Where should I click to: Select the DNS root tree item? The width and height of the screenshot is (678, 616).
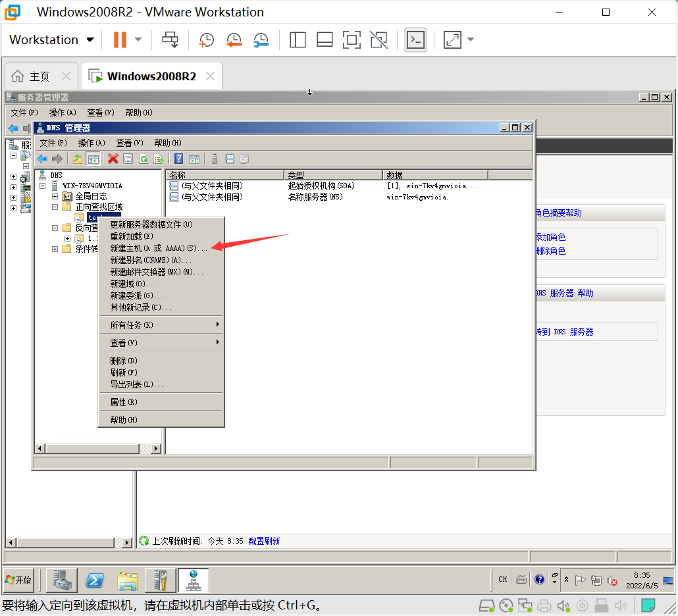[56, 175]
